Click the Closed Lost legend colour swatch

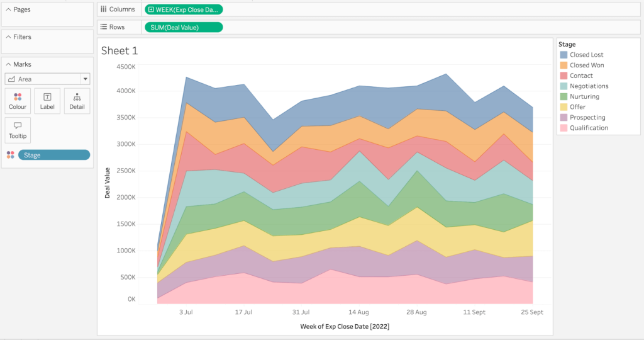tap(563, 55)
